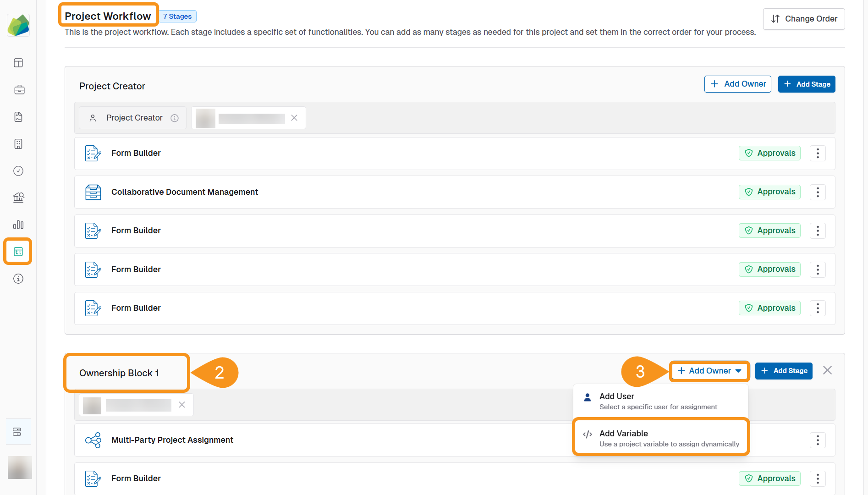
Task: Click Add Stage in Project Creator block
Action: pyautogui.click(x=807, y=84)
